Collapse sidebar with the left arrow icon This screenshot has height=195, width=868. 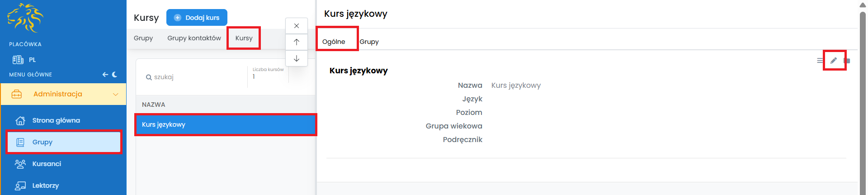[105, 75]
